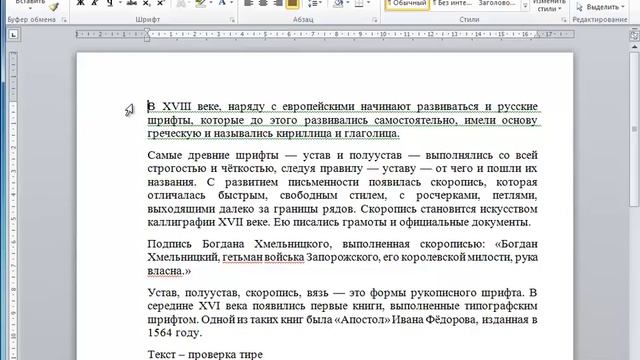Click the Format Painter brush icon
The width and height of the screenshot is (640, 360).
pyautogui.click(x=53, y=7)
